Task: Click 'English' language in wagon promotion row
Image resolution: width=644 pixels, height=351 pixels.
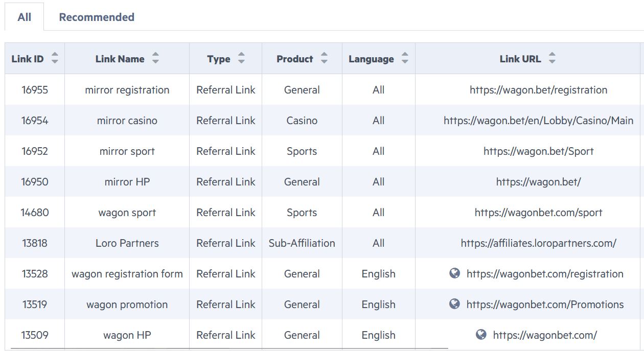Action: coord(379,305)
